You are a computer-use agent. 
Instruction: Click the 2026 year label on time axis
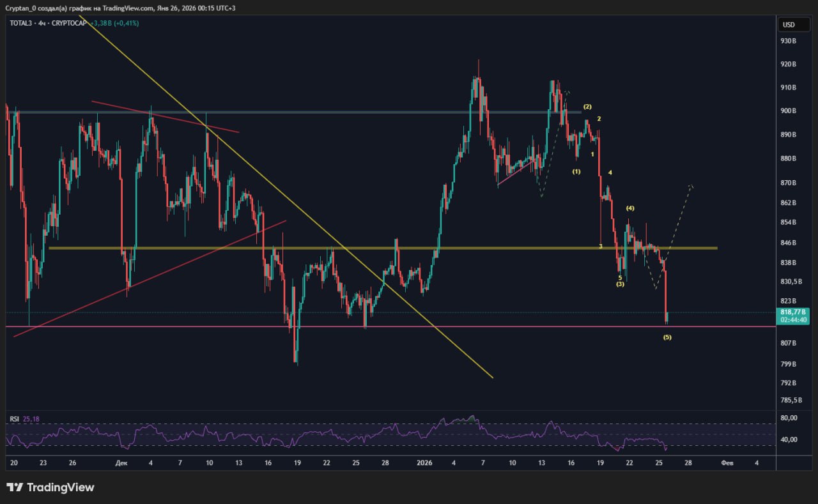click(x=424, y=462)
